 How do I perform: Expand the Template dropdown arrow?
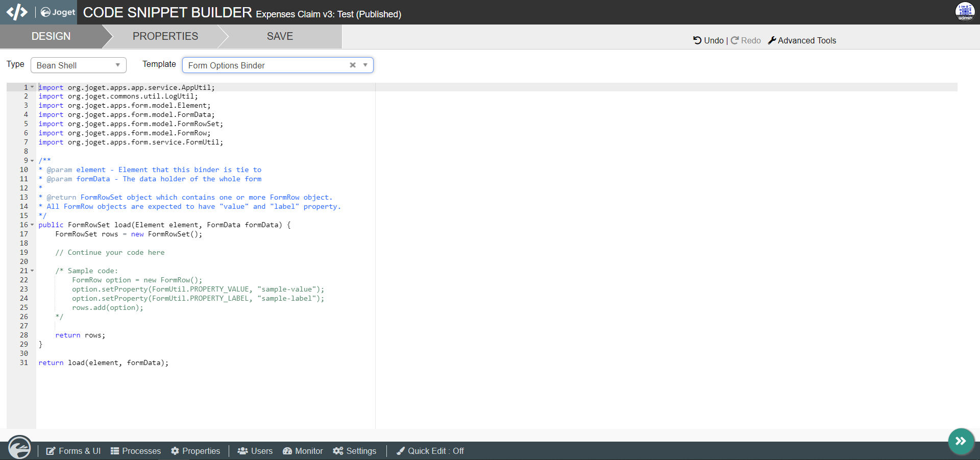pos(365,65)
